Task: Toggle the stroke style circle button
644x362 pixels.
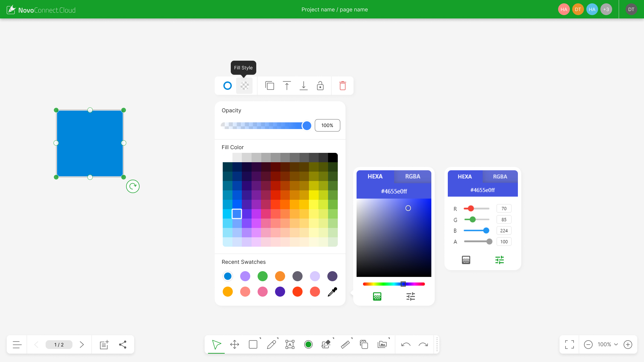Action: pos(227,86)
